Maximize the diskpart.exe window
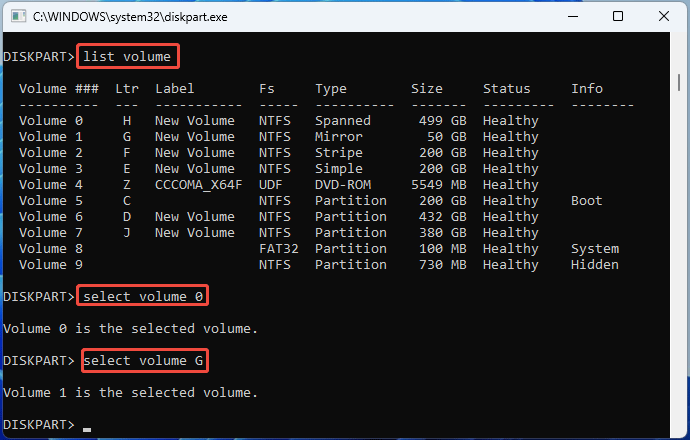The width and height of the screenshot is (690, 440). click(618, 17)
